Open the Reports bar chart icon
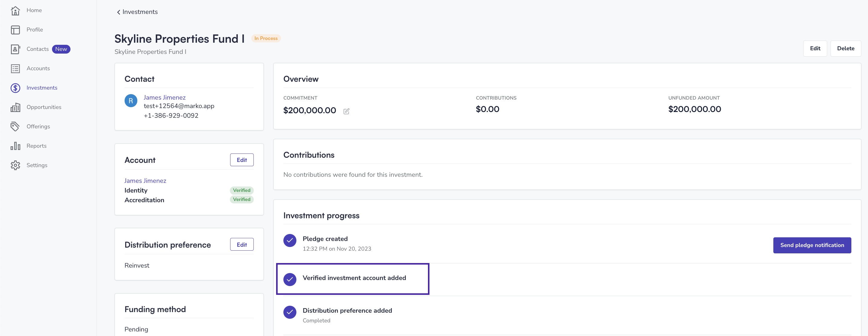The width and height of the screenshot is (868, 336). [x=15, y=146]
